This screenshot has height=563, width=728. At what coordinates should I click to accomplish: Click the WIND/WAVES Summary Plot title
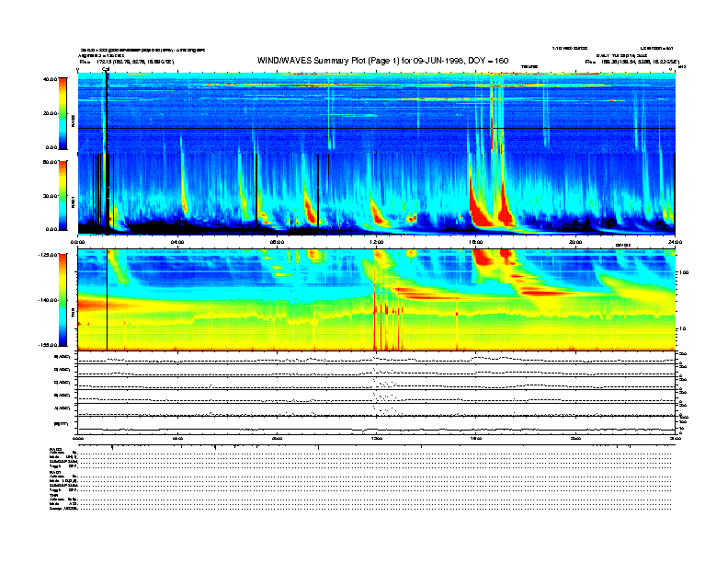coord(382,61)
